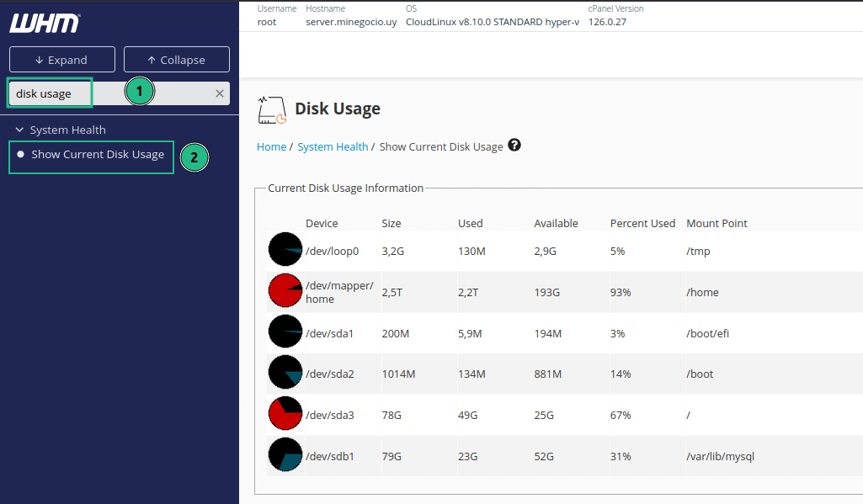Click the Available column header
863x504 pixels.
point(556,223)
